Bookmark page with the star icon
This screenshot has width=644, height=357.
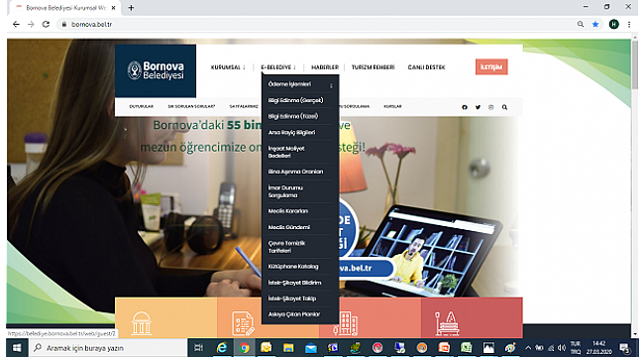click(595, 24)
